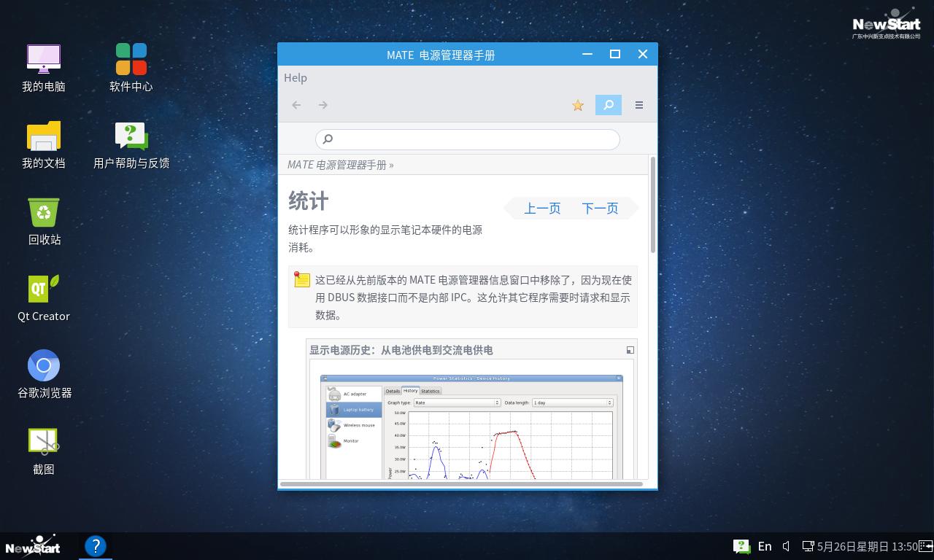Click the feedback tray icon in taskbar
This screenshot has width=934, height=560.
point(741,546)
